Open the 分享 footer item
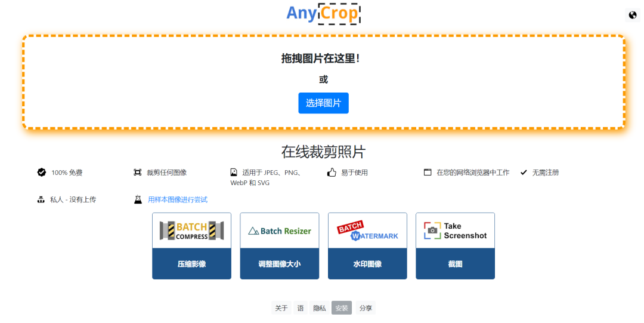The height and width of the screenshot is (323, 644). pos(366,308)
